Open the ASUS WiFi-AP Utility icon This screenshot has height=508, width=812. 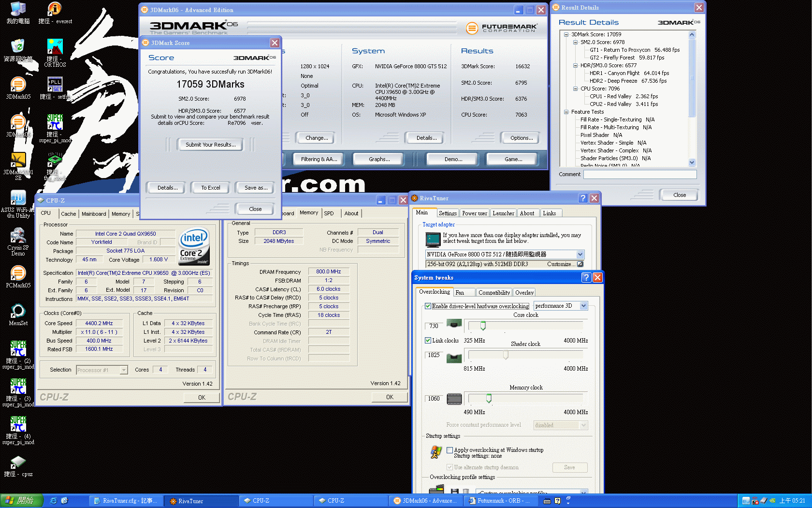[x=18, y=204]
